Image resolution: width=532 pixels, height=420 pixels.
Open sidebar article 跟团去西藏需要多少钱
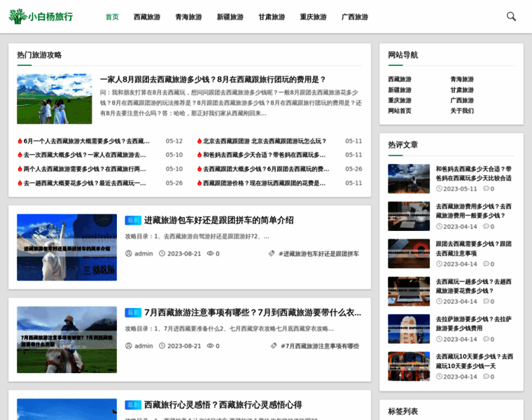pyautogui.click(x=474, y=248)
